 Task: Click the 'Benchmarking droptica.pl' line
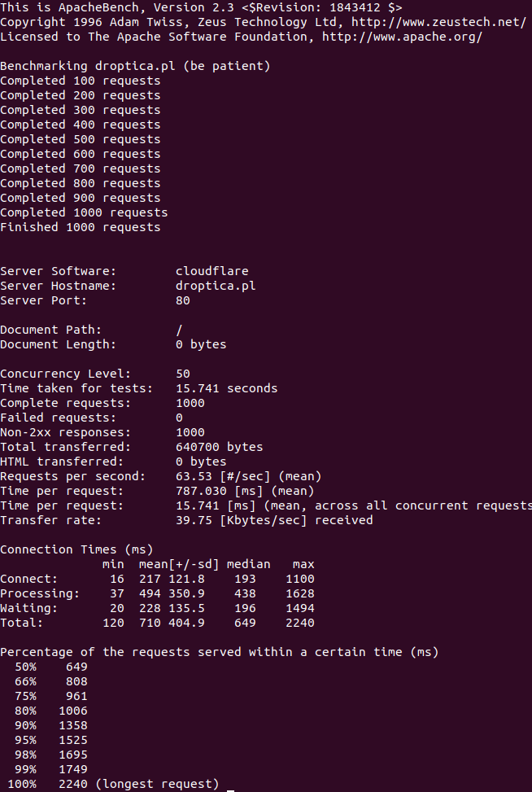[x=135, y=66]
